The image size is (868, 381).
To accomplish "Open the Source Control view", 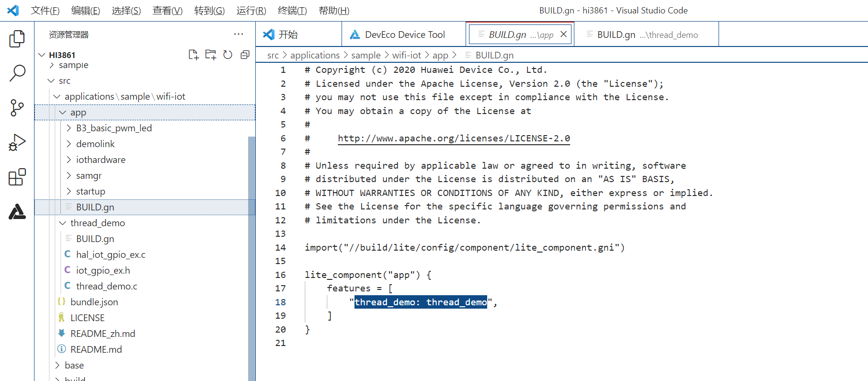I will (x=17, y=108).
